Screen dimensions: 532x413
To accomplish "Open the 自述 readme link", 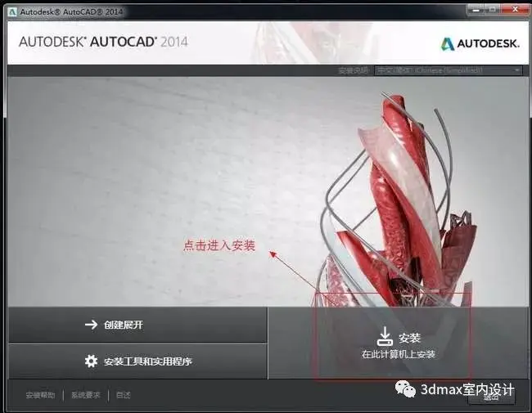I will click(x=123, y=395).
